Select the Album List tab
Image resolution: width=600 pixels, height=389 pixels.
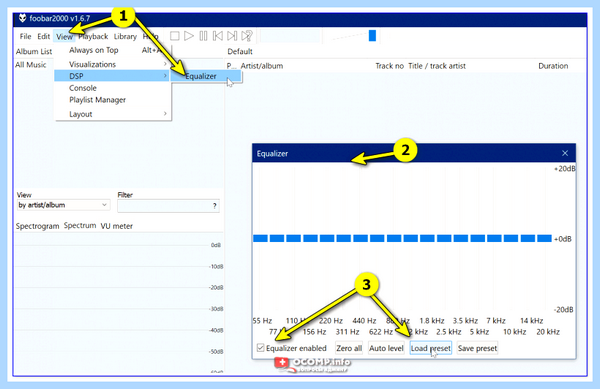[x=34, y=51]
